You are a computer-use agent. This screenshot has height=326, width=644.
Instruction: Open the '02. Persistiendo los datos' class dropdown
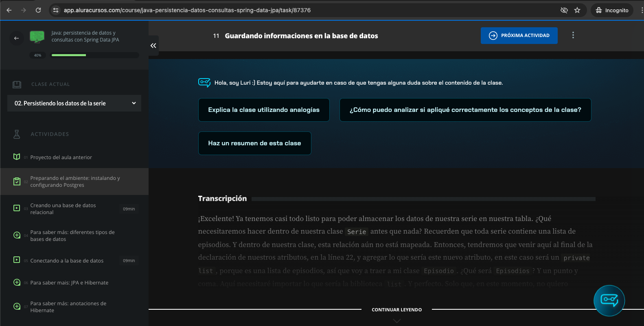pyautogui.click(x=74, y=103)
